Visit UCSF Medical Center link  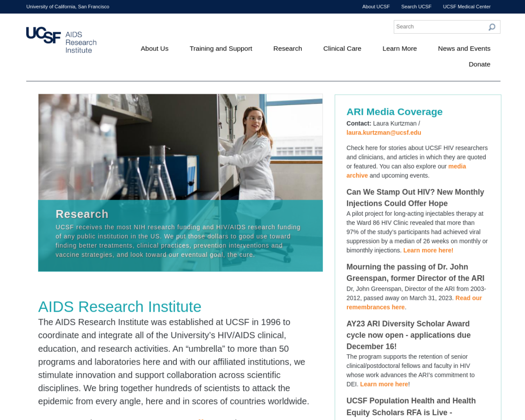tap(466, 7)
